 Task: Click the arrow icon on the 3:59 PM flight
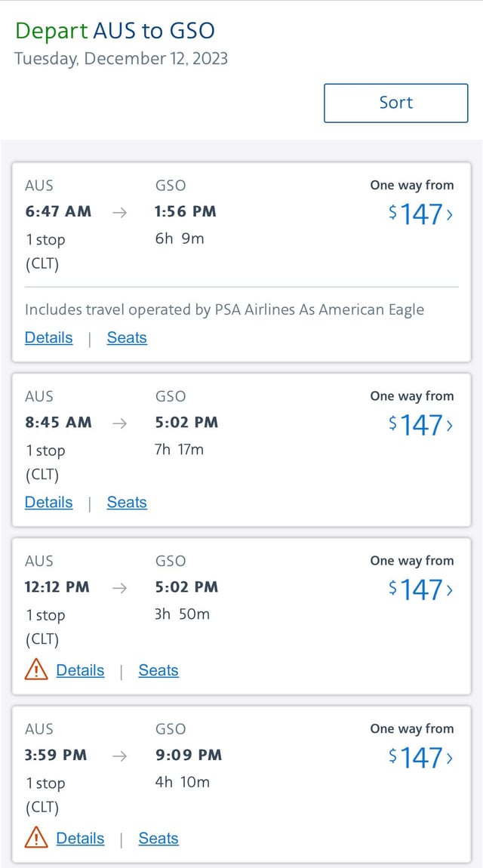click(x=122, y=756)
